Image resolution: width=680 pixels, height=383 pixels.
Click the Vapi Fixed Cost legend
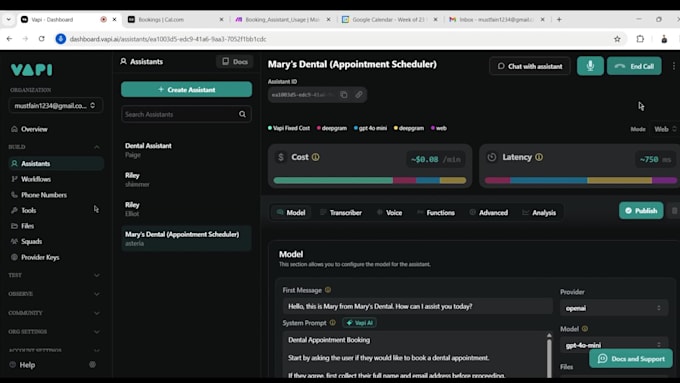point(289,128)
